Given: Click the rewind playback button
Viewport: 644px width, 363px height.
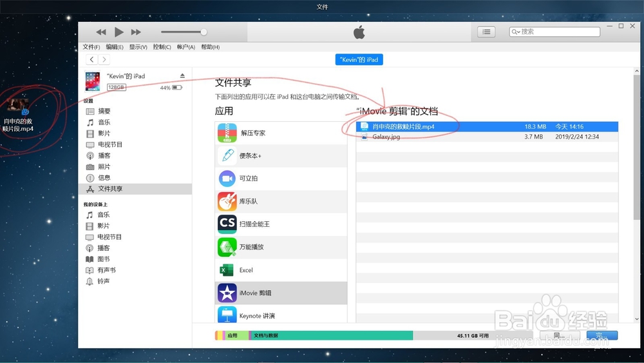Looking at the screenshot, I should point(101,32).
